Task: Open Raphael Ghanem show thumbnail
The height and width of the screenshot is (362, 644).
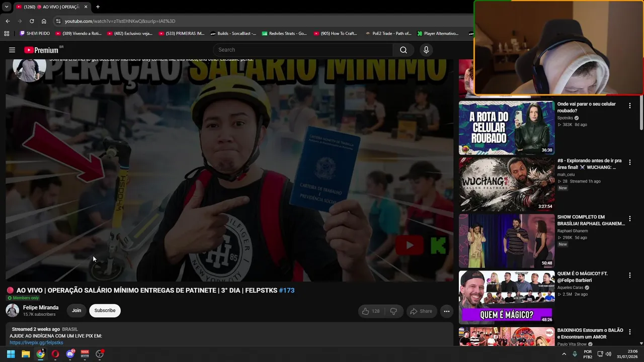Action: click(507, 241)
